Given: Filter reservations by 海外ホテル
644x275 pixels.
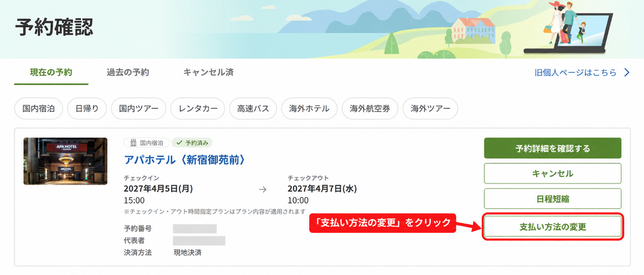Looking at the screenshot, I should click(309, 109).
